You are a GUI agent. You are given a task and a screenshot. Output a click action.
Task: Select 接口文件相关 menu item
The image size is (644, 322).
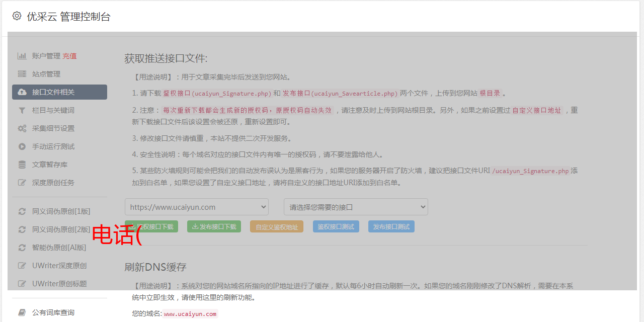(x=59, y=92)
